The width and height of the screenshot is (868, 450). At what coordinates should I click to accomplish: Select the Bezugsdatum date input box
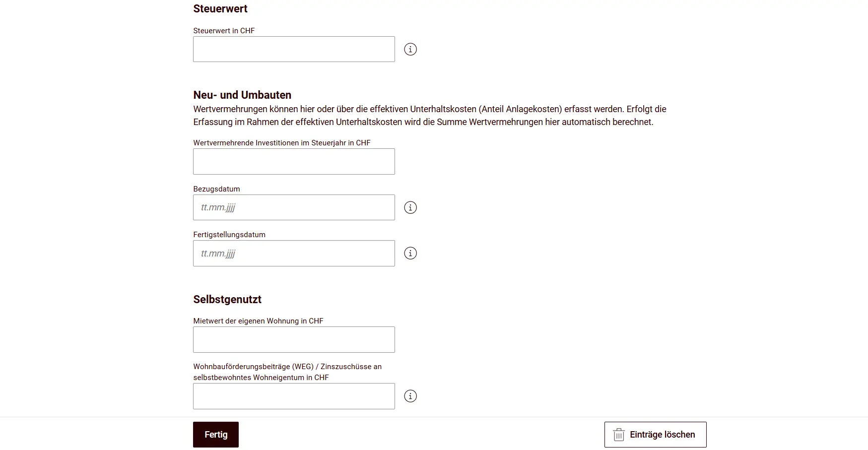(x=294, y=207)
